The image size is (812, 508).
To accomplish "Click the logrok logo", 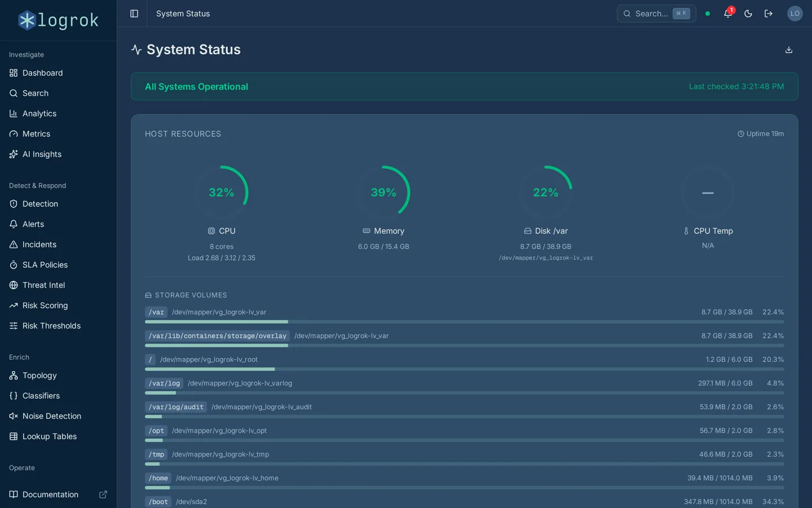I will coord(58,20).
